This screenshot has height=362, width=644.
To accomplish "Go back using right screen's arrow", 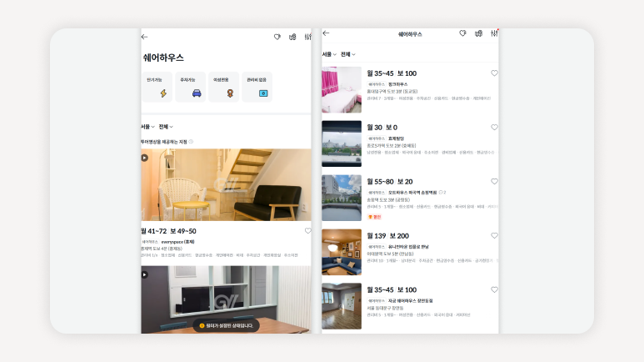I will [x=326, y=33].
